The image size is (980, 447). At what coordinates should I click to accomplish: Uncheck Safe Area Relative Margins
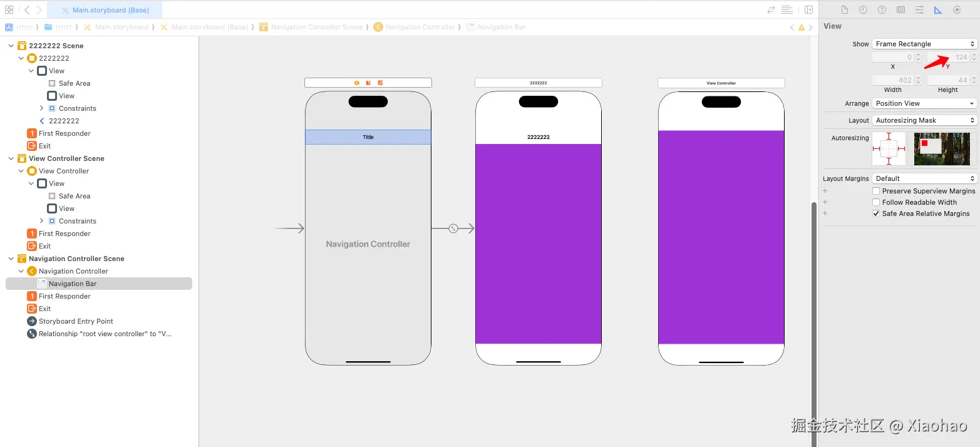(876, 213)
